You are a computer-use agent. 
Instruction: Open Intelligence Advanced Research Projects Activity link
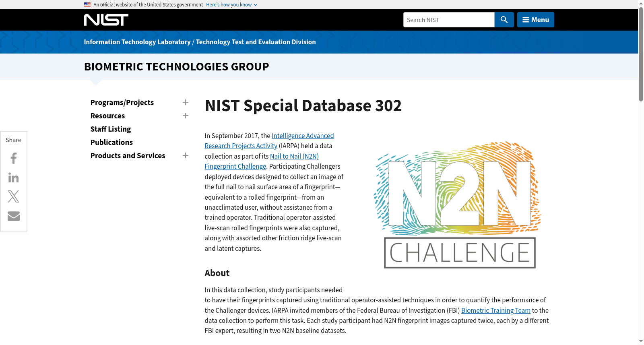pyautogui.click(x=303, y=136)
